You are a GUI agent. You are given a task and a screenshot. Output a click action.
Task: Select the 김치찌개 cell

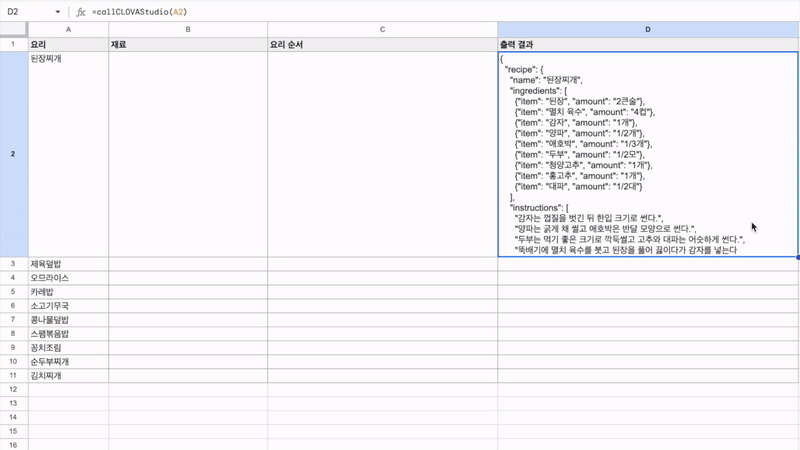pos(68,375)
